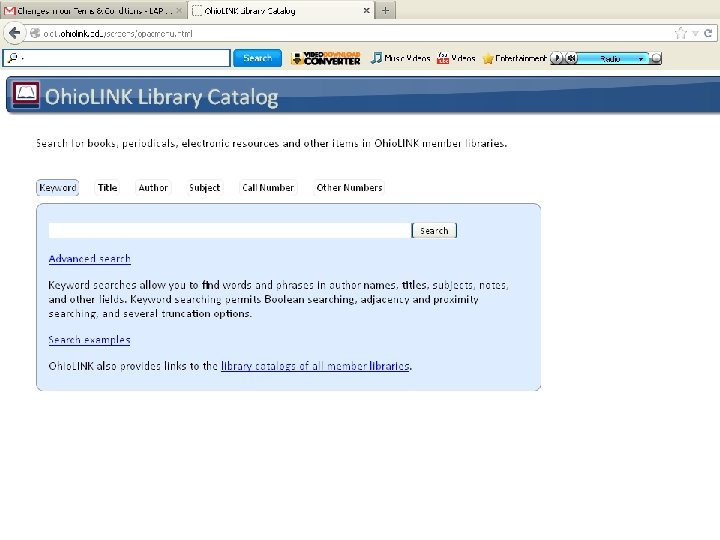Open library catalogs of all member libraries link

(x=315, y=366)
